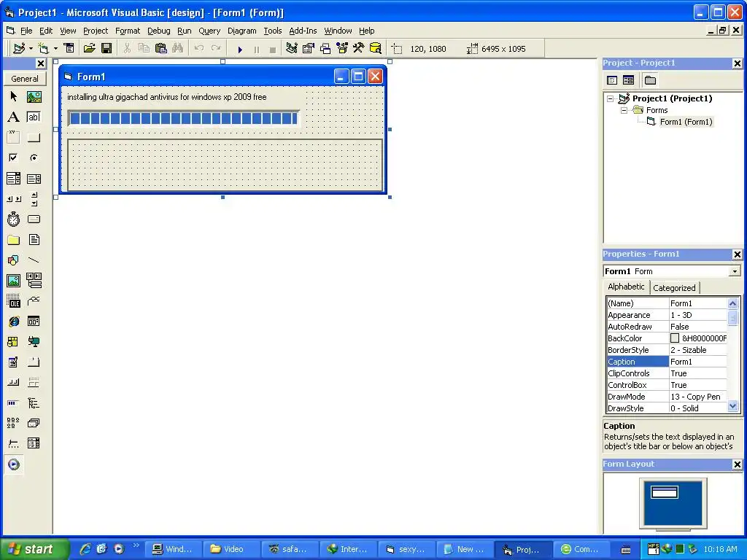The width and height of the screenshot is (747, 560).
Task: Select the BorderStyle property row
Action: (667, 350)
